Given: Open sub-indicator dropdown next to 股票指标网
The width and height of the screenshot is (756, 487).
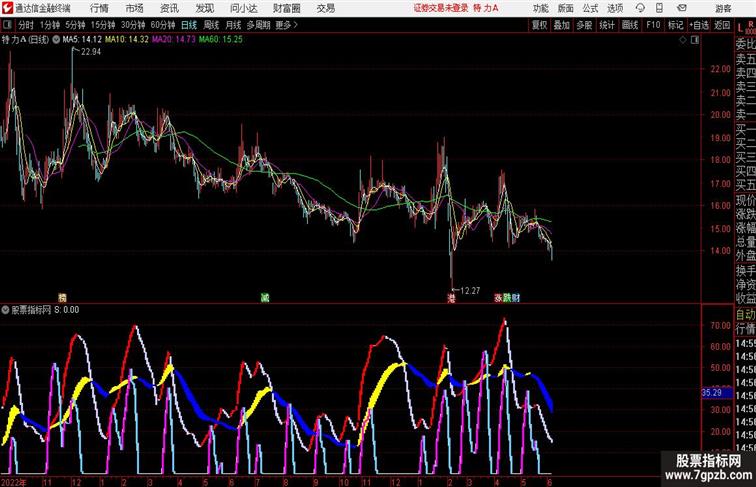Looking at the screenshot, I should [5, 310].
